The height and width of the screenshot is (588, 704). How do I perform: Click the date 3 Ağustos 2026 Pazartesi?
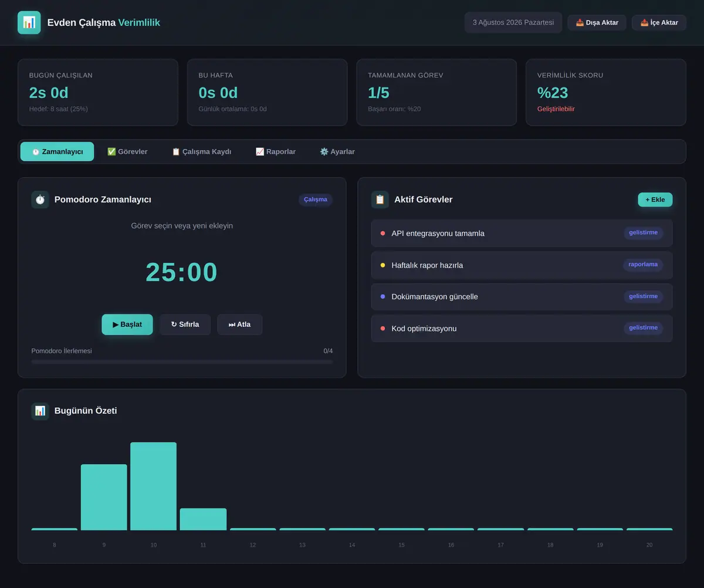[x=513, y=23]
